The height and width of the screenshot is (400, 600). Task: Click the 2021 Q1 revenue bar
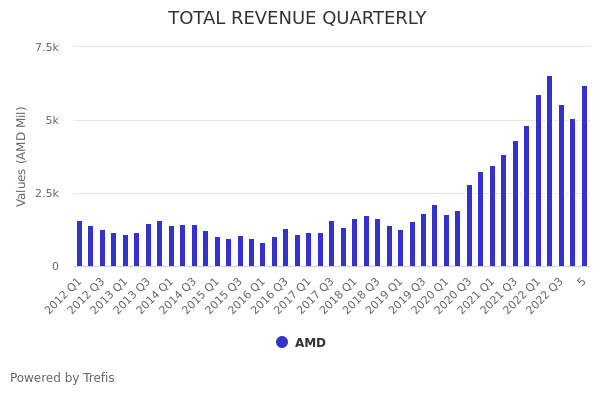(492, 216)
